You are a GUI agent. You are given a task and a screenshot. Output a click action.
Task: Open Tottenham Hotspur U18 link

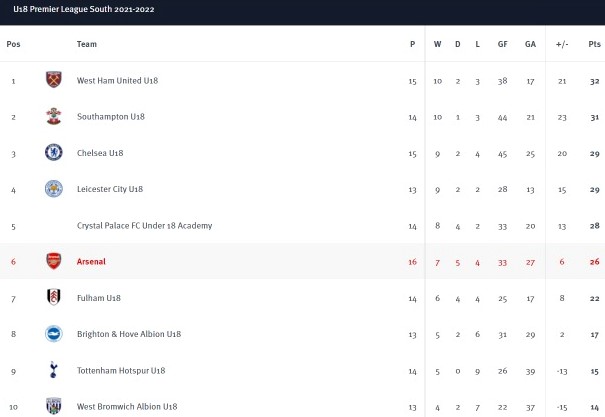pos(121,371)
